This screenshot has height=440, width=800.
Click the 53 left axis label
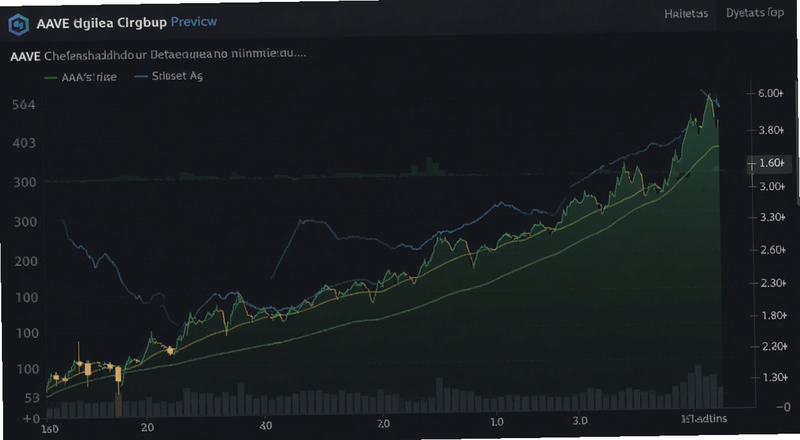click(32, 398)
